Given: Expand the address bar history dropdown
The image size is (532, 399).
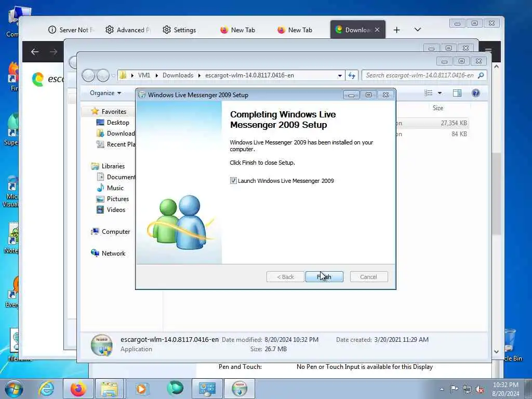Looking at the screenshot, I should tap(340, 76).
